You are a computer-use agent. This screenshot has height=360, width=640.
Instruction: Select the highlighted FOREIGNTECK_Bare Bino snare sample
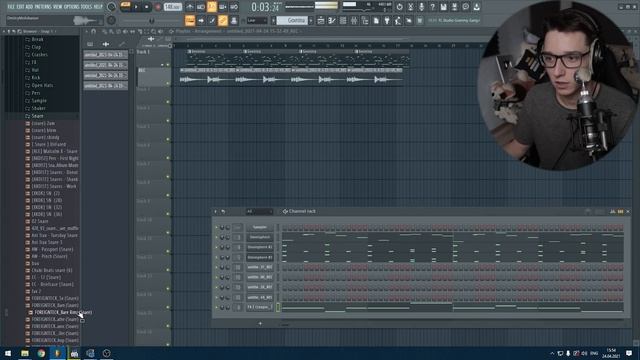point(62,312)
